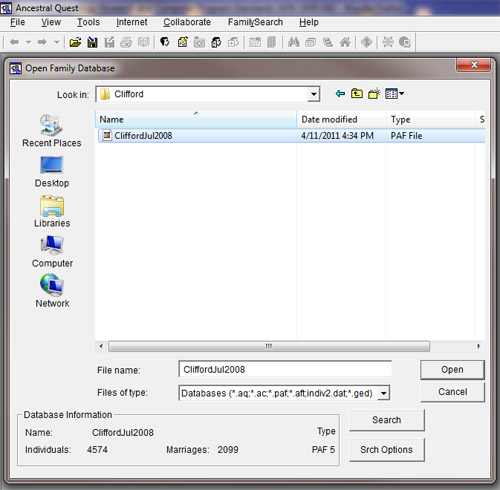Go back to last folder visited
Viewport: 500px width, 490px height.
(x=340, y=94)
